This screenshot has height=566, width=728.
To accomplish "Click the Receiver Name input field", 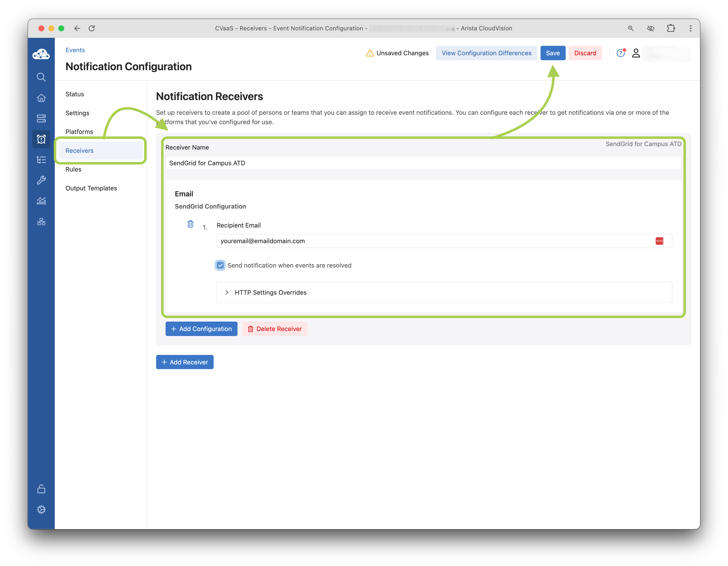I will (423, 163).
